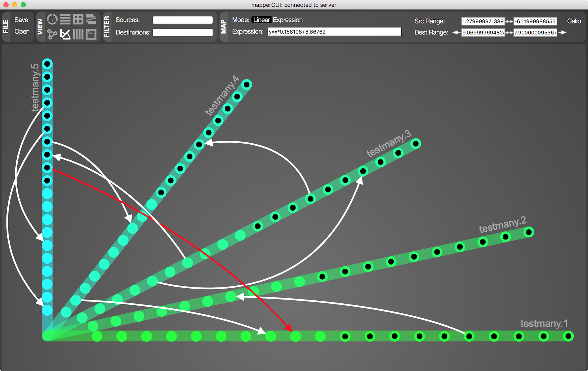Switch to the chord/circular view icon
This screenshot has height=371, width=588.
[x=52, y=19]
